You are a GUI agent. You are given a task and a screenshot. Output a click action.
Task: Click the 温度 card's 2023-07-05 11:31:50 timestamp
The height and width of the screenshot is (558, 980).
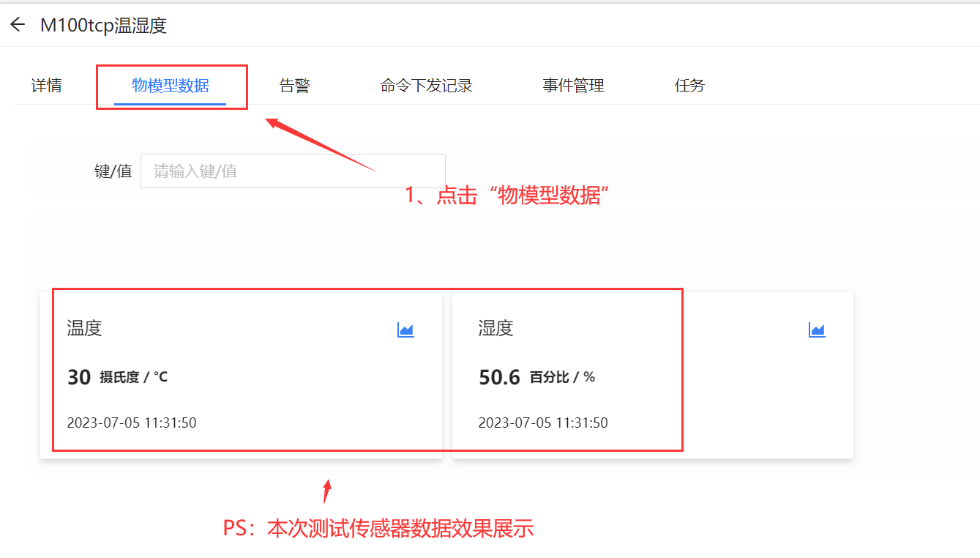coord(132,423)
